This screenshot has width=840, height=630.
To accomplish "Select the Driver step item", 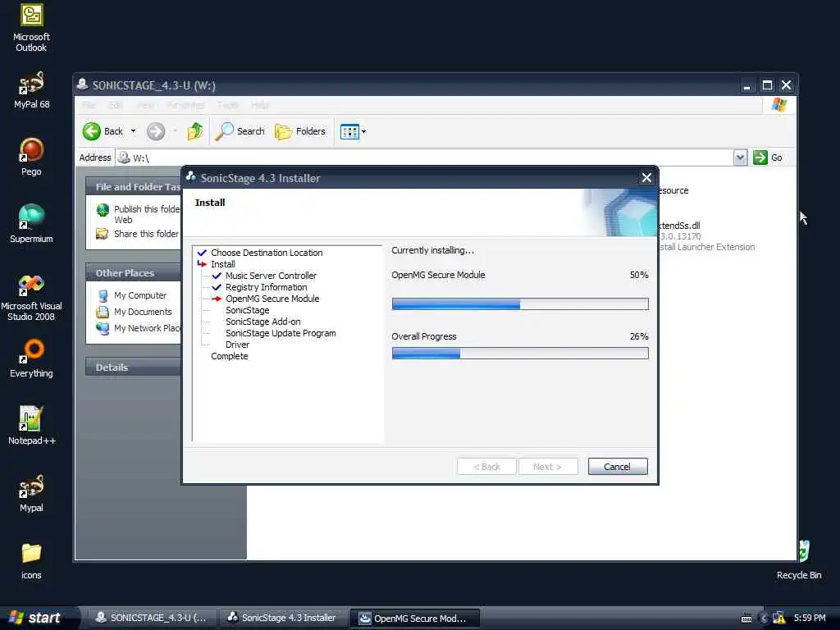I will (x=237, y=345).
